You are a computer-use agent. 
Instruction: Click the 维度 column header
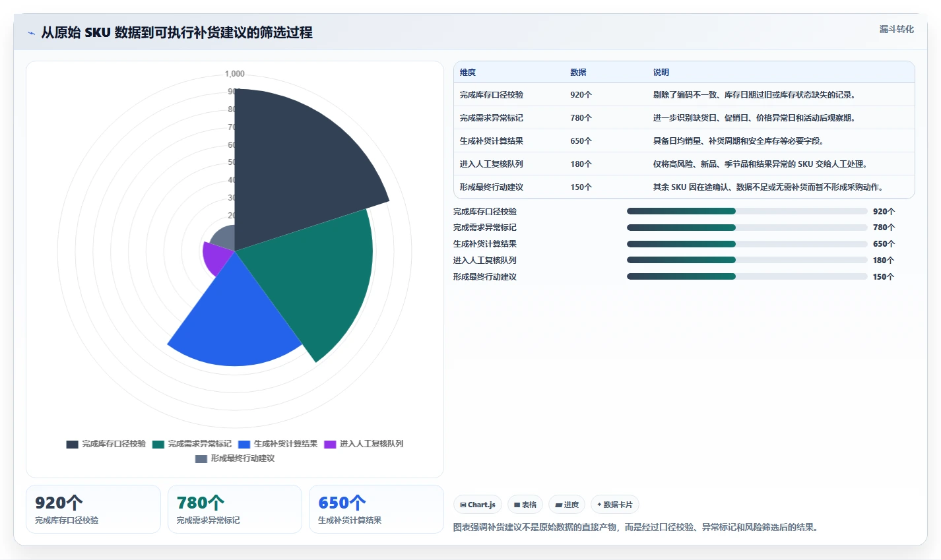(468, 73)
